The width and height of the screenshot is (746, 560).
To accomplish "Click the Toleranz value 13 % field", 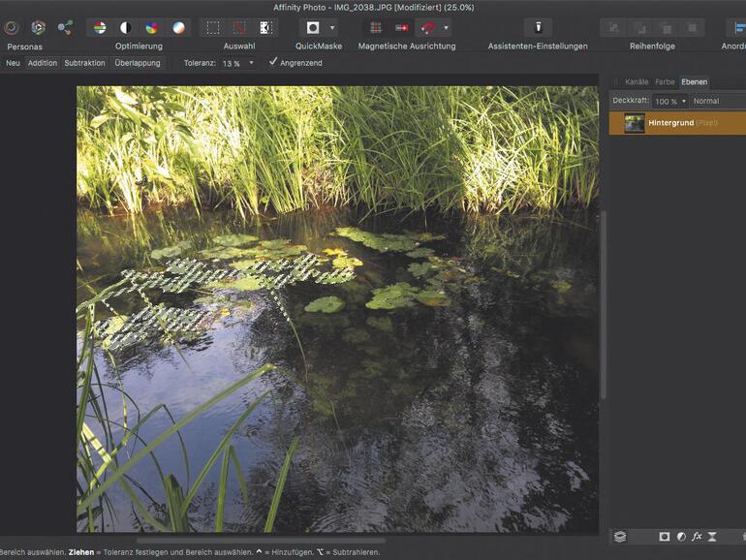I will [x=233, y=63].
